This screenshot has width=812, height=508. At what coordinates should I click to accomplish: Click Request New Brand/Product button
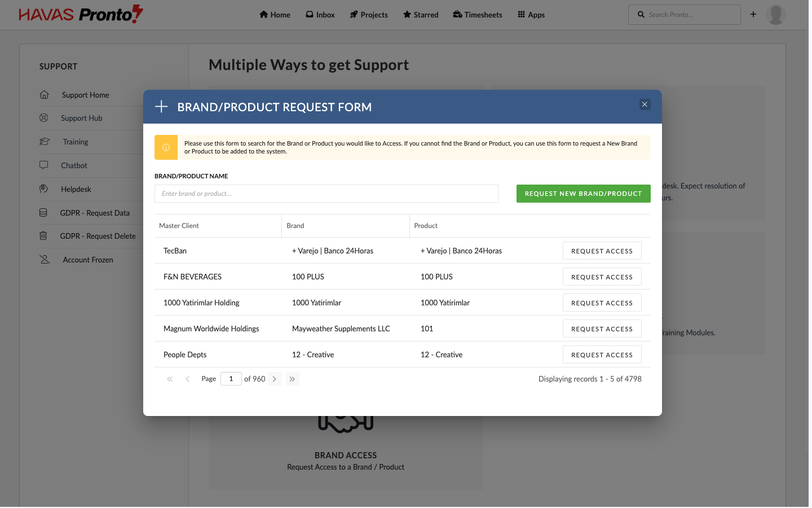(x=583, y=194)
